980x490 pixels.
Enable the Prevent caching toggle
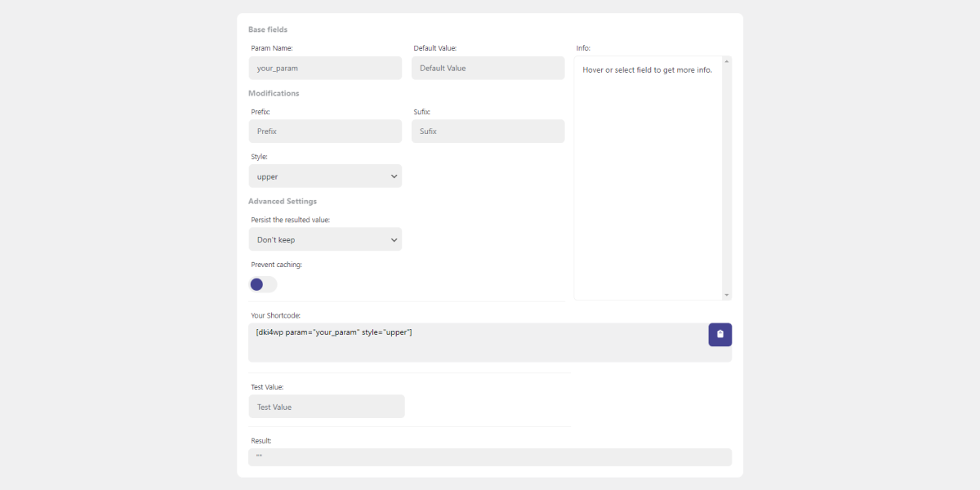263,284
